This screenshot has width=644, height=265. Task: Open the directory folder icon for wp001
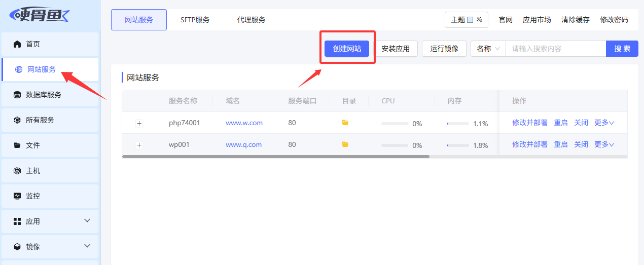click(345, 144)
